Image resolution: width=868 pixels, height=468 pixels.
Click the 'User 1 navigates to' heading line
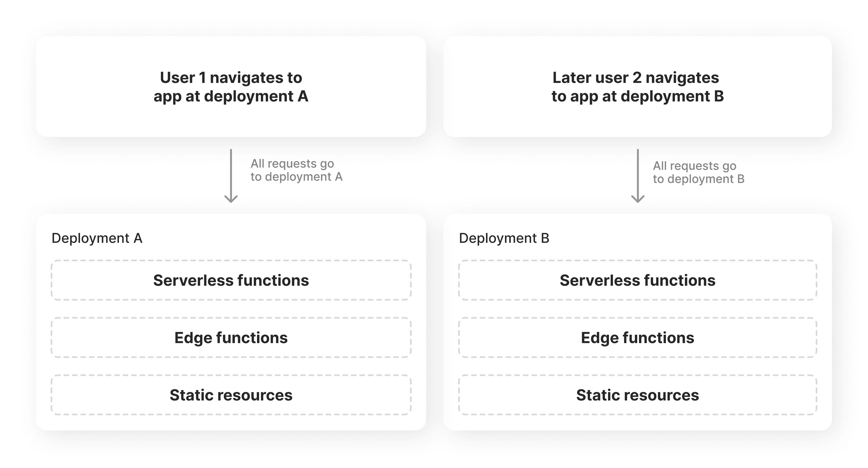pyautogui.click(x=231, y=78)
